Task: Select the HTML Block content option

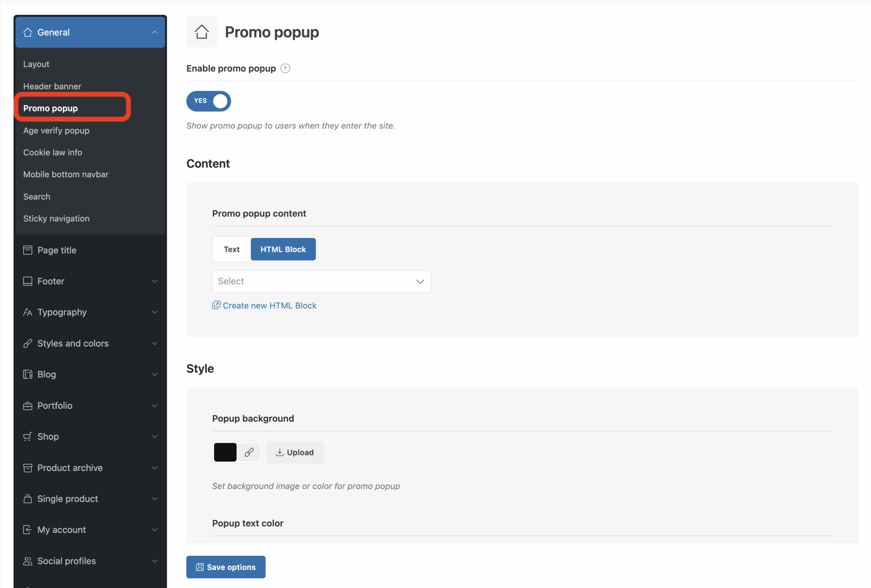Action: pos(283,249)
